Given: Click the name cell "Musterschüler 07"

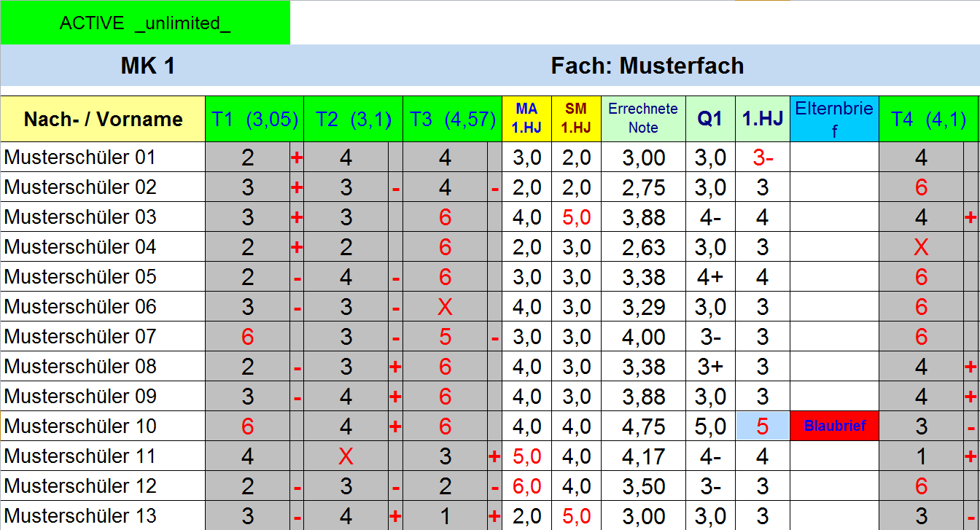Looking at the screenshot, I should pos(103,337).
